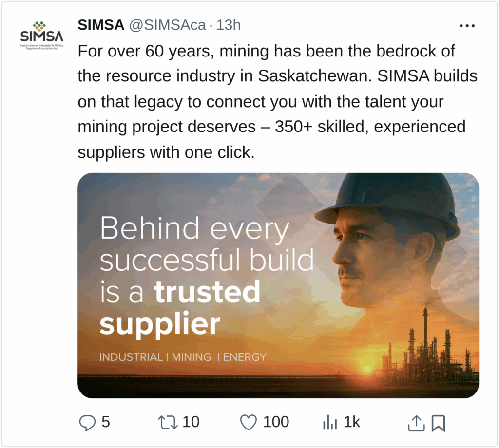Toggle the like heart icon

point(249,423)
